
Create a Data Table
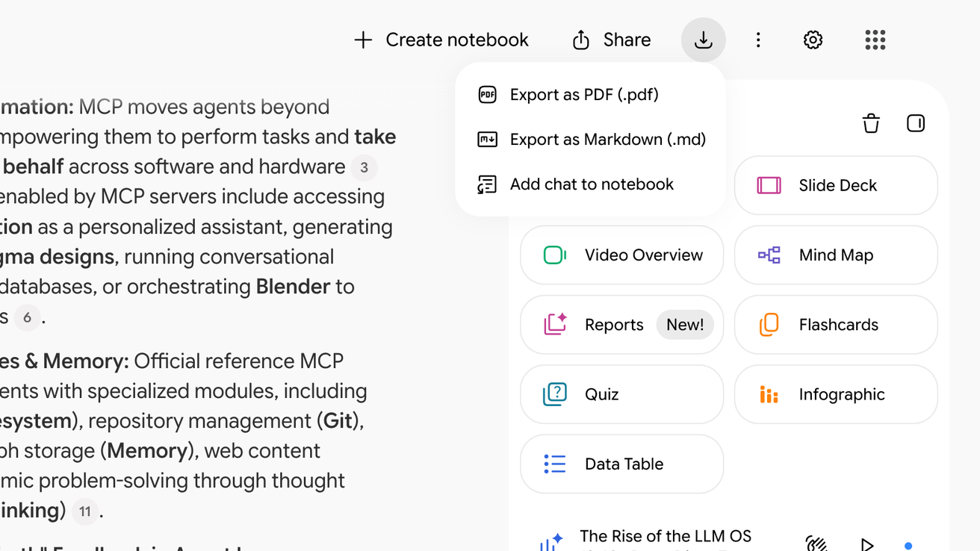(x=621, y=464)
